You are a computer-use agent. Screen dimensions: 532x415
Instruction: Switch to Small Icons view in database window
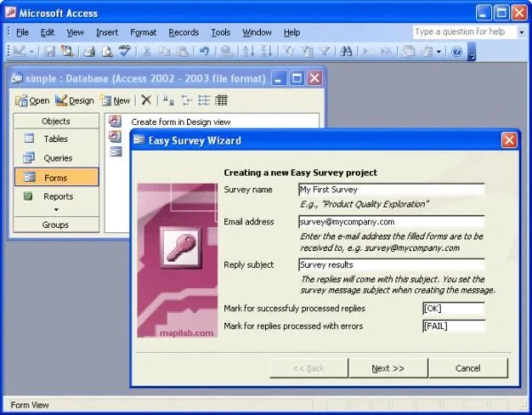pyautogui.click(x=186, y=100)
